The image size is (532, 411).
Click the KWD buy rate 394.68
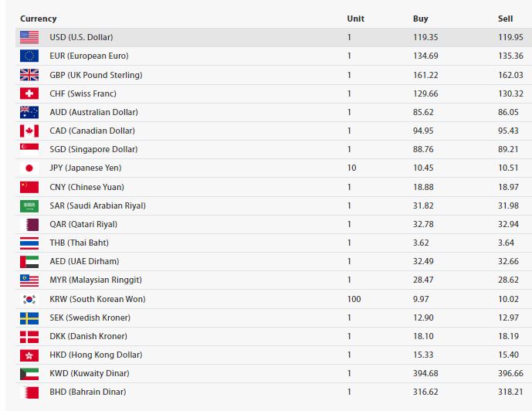(x=425, y=373)
